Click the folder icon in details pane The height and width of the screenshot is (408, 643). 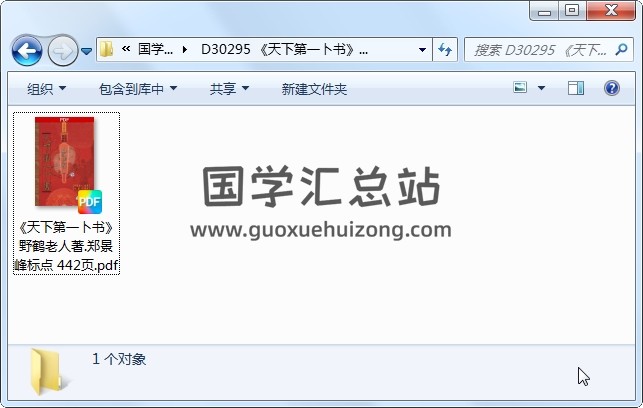pyautogui.click(x=46, y=372)
